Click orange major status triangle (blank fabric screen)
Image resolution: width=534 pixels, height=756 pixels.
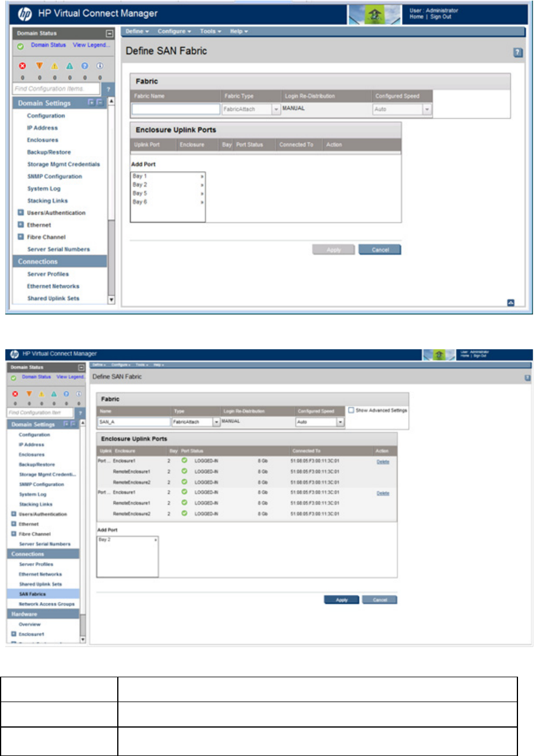point(39,67)
